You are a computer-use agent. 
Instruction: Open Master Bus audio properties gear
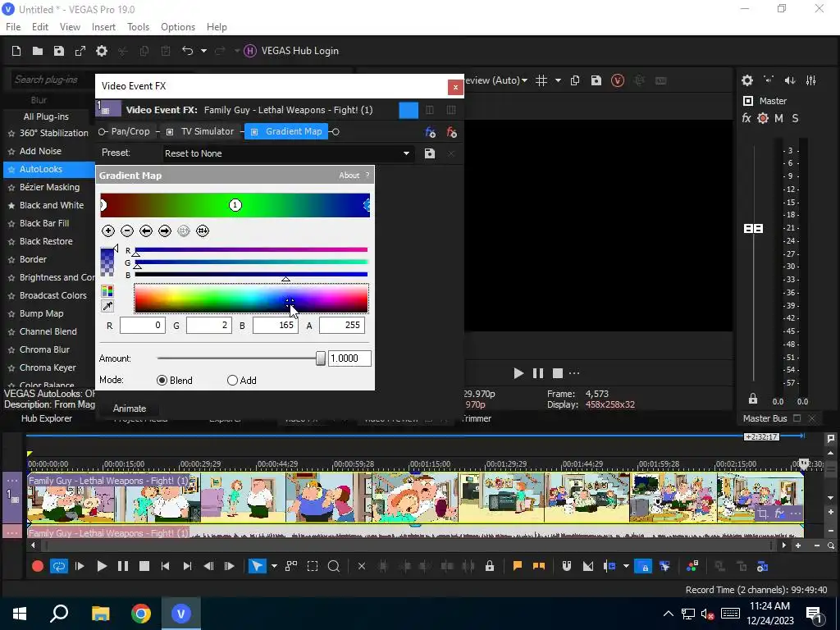746,80
